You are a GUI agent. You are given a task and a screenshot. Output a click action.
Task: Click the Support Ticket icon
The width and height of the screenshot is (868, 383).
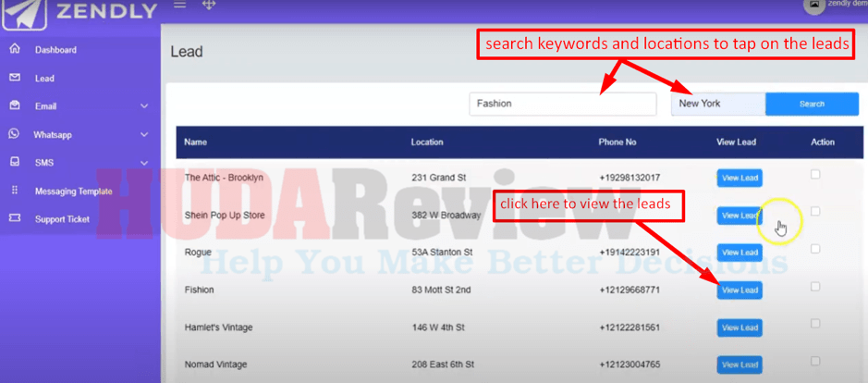(15, 218)
